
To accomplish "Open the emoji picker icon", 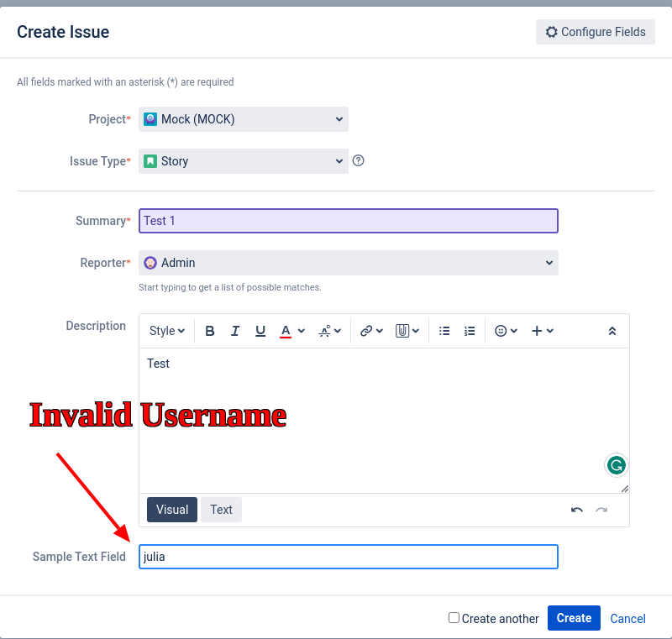I will tap(501, 331).
